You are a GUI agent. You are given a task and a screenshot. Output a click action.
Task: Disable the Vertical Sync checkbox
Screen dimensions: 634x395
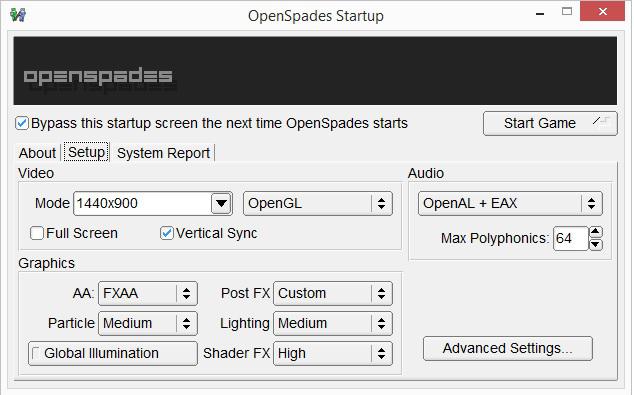pos(167,233)
